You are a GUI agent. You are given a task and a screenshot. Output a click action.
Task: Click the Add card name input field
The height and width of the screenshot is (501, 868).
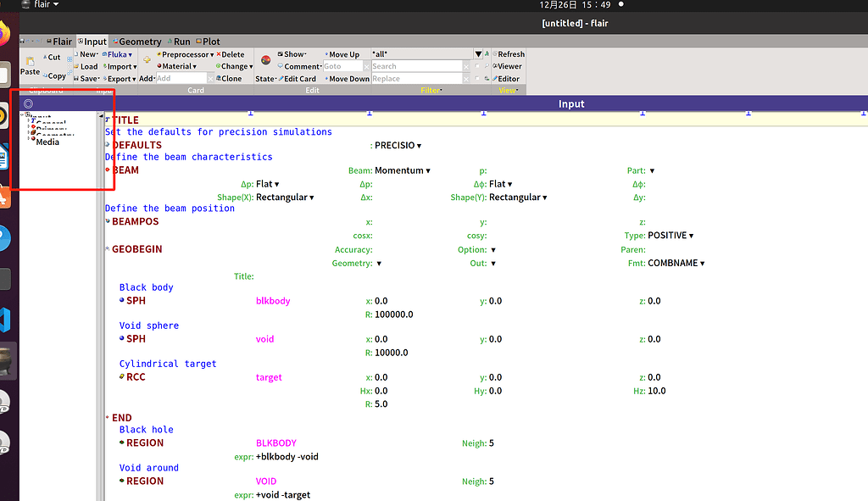point(181,79)
